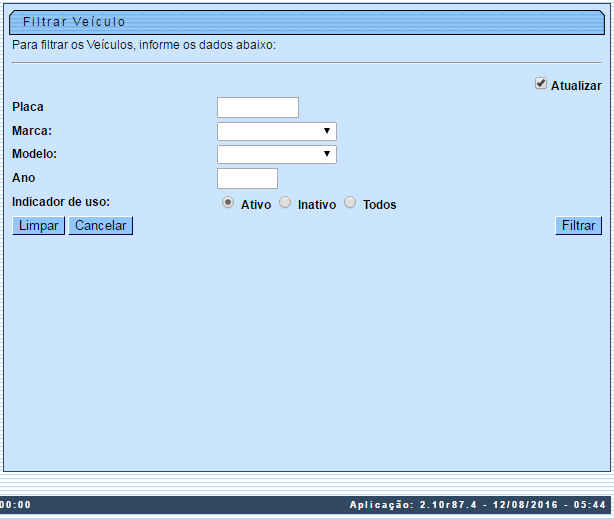This screenshot has width=614, height=519.
Task: Click the Filtrar Veículo header title
Action: click(74, 22)
